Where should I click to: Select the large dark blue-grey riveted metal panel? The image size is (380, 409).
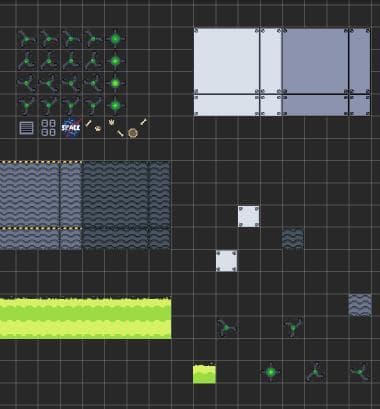315,61
